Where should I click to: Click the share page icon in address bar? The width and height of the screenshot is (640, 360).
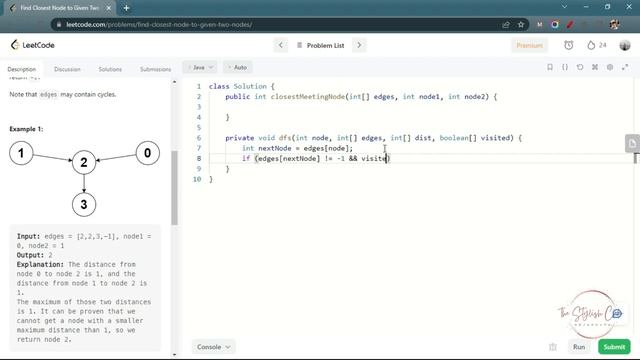point(506,24)
